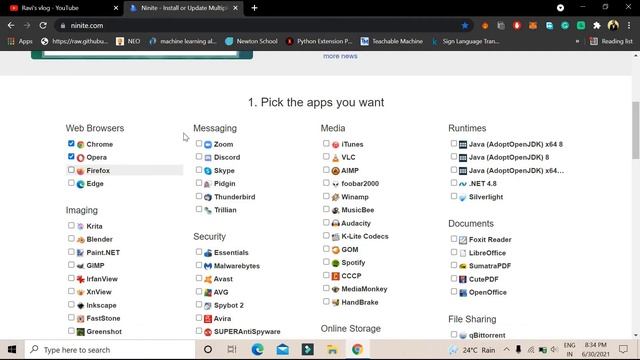This screenshot has width=640, height=360.
Task: Click the IrfanView red icon
Action: (x=81, y=279)
